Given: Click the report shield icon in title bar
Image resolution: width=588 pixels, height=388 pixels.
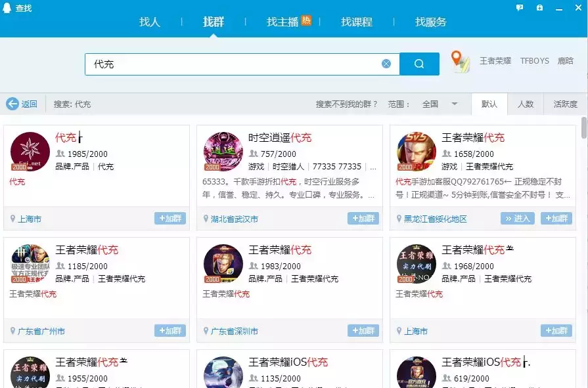Looking at the screenshot, I should coord(540,7).
